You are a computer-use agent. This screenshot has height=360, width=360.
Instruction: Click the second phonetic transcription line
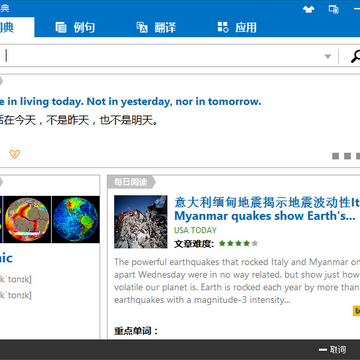pyautogui.click(x=16, y=295)
